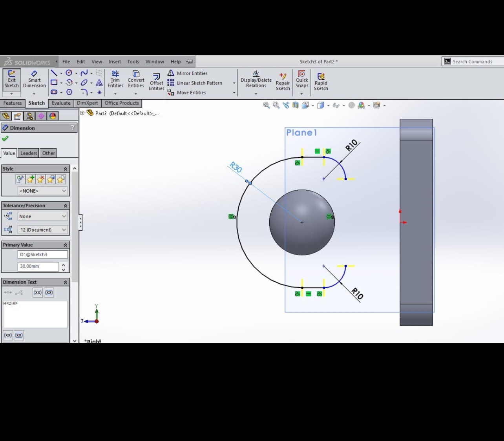Open the FeatureManager design tree tab

tap(5, 116)
